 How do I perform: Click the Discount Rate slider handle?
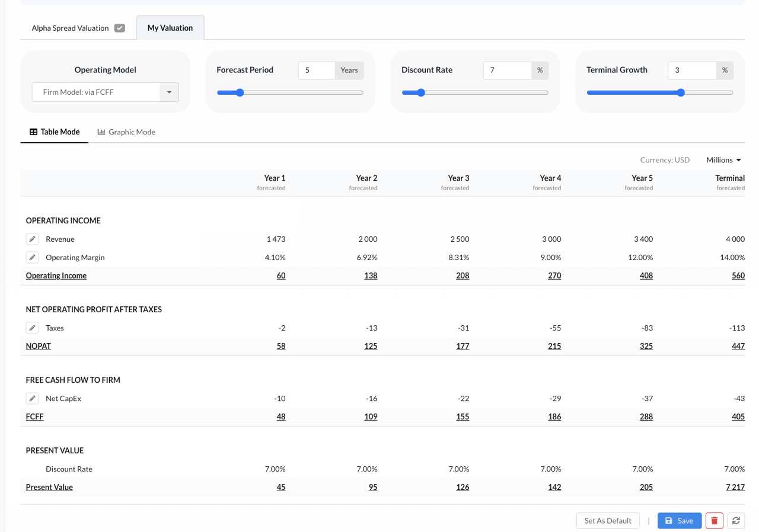click(421, 92)
